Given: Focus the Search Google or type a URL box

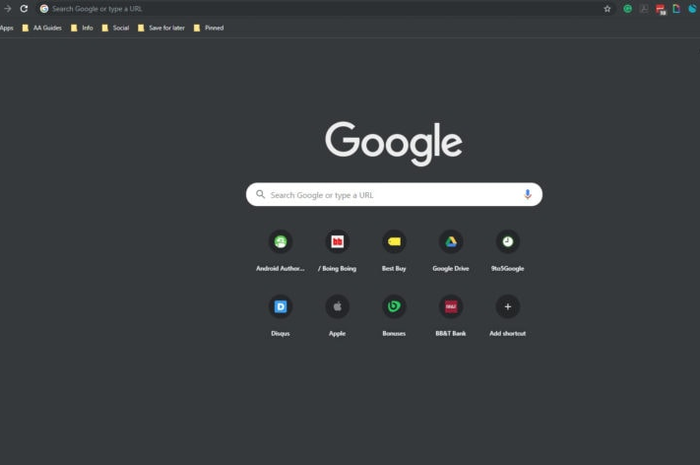Looking at the screenshot, I should [x=394, y=194].
